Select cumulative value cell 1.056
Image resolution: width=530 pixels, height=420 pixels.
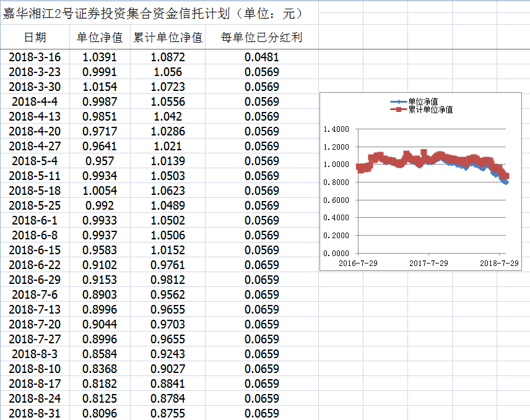[x=168, y=72]
